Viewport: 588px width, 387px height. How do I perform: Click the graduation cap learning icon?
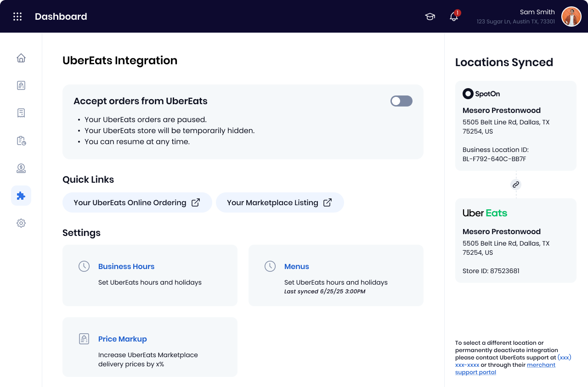[x=430, y=17]
